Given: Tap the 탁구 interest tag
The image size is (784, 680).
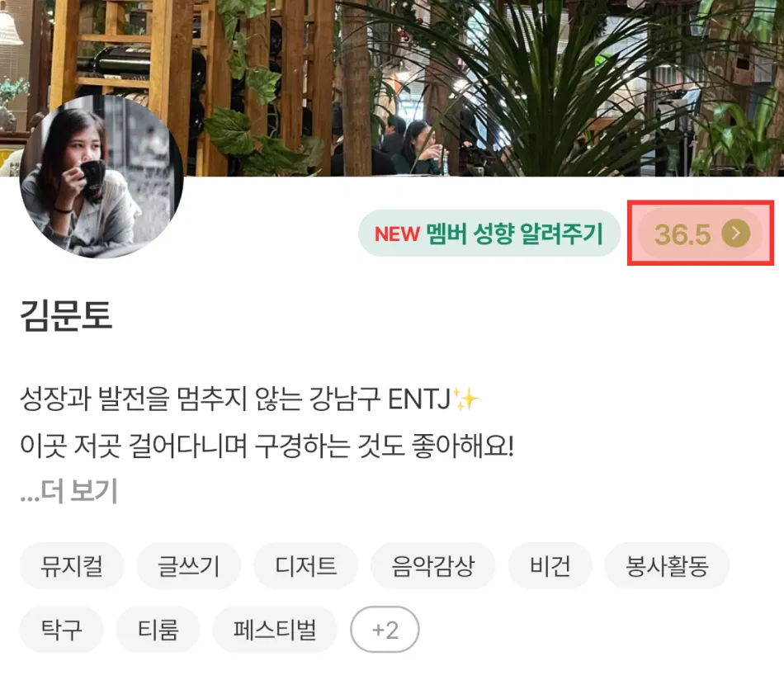Looking at the screenshot, I should point(62,630).
